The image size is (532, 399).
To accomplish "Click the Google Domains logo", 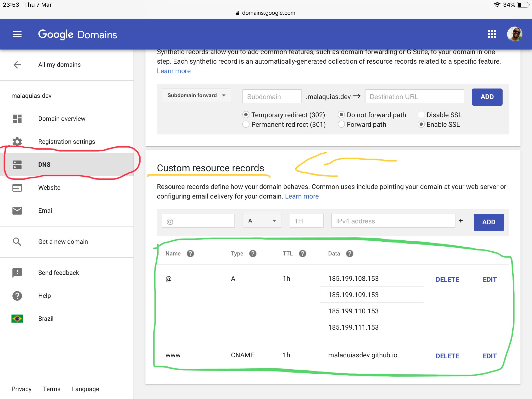I will [x=78, y=34].
